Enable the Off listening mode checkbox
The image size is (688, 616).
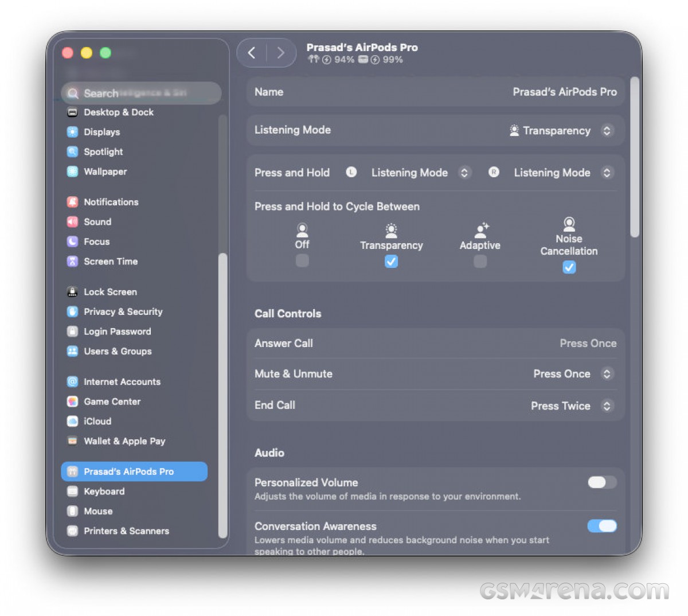point(302,260)
